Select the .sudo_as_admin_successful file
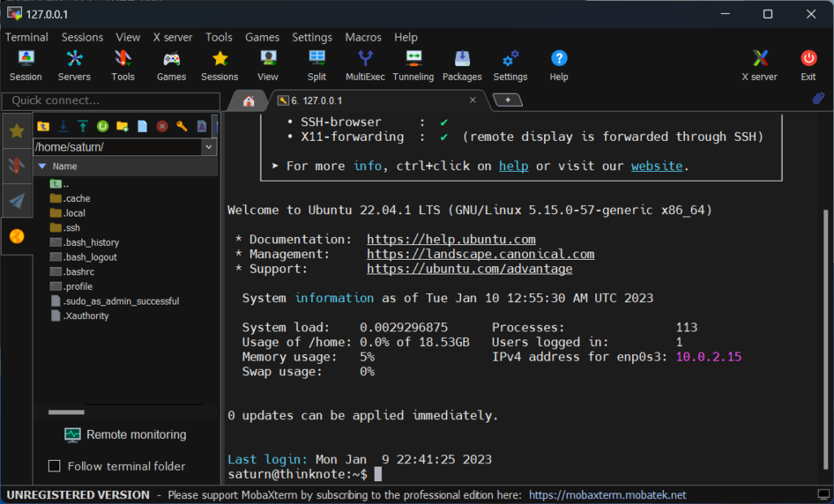 (x=114, y=301)
